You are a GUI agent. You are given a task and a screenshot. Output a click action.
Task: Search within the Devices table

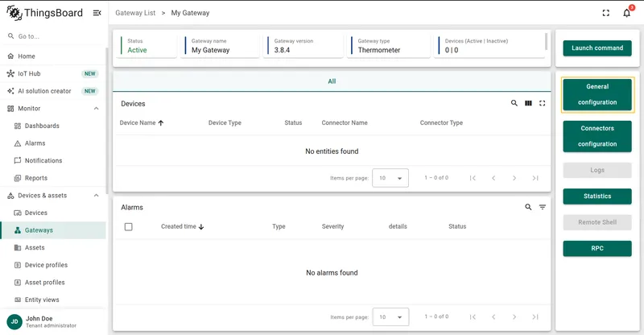click(514, 103)
